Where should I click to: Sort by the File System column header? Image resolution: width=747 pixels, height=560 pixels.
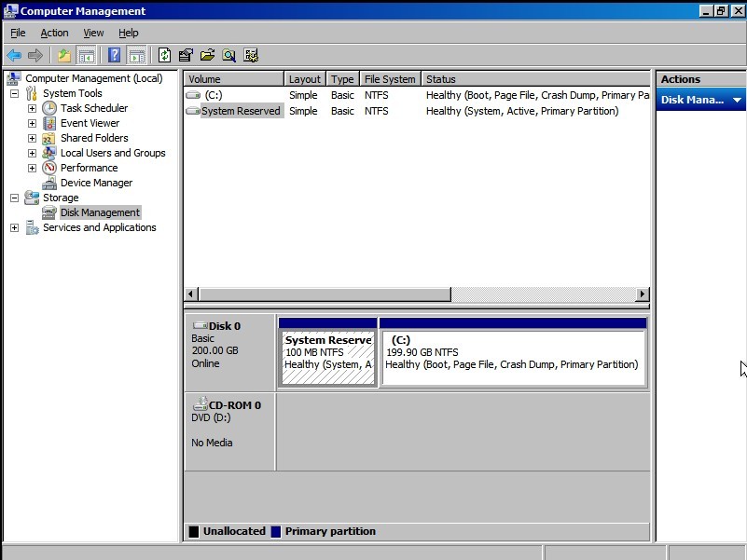point(390,79)
